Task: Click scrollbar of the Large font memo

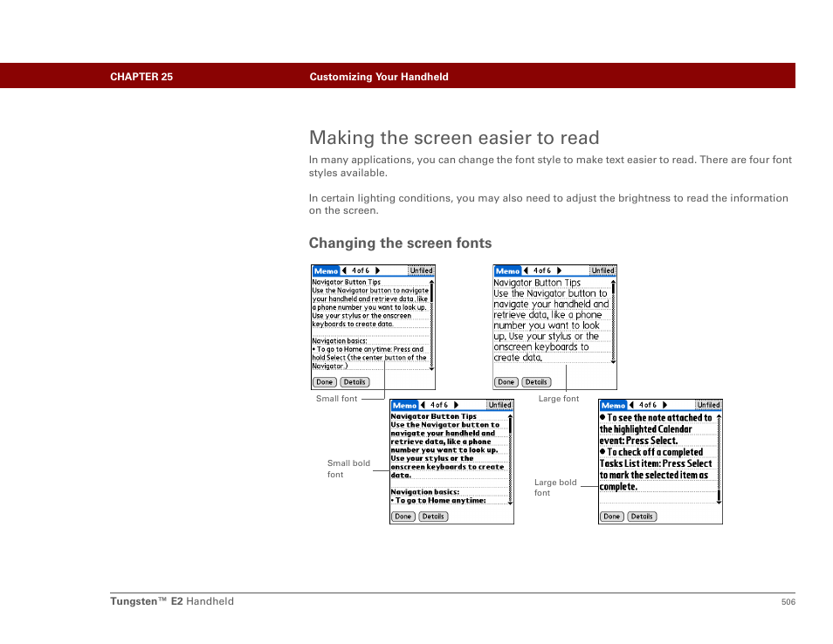Action: tap(613, 322)
